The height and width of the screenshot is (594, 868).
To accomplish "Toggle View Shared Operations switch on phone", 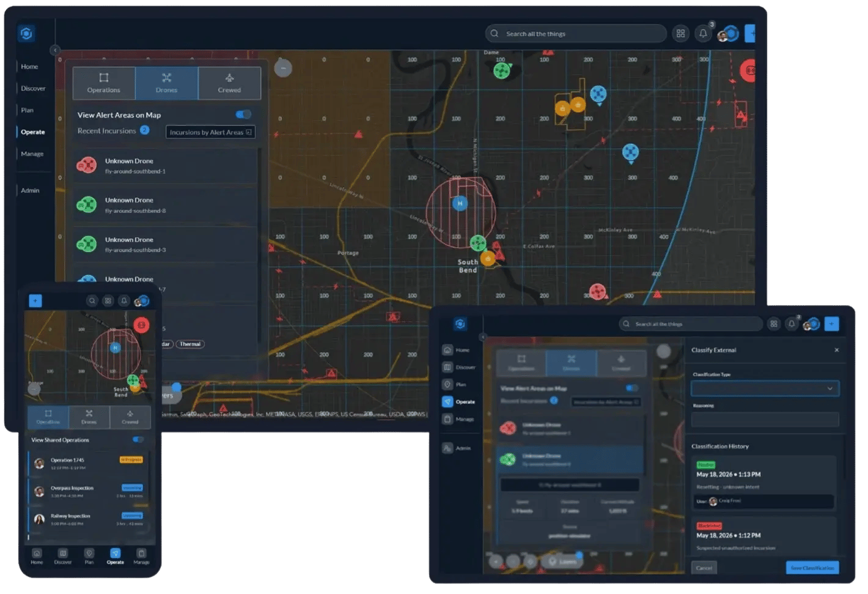I will (138, 439).
